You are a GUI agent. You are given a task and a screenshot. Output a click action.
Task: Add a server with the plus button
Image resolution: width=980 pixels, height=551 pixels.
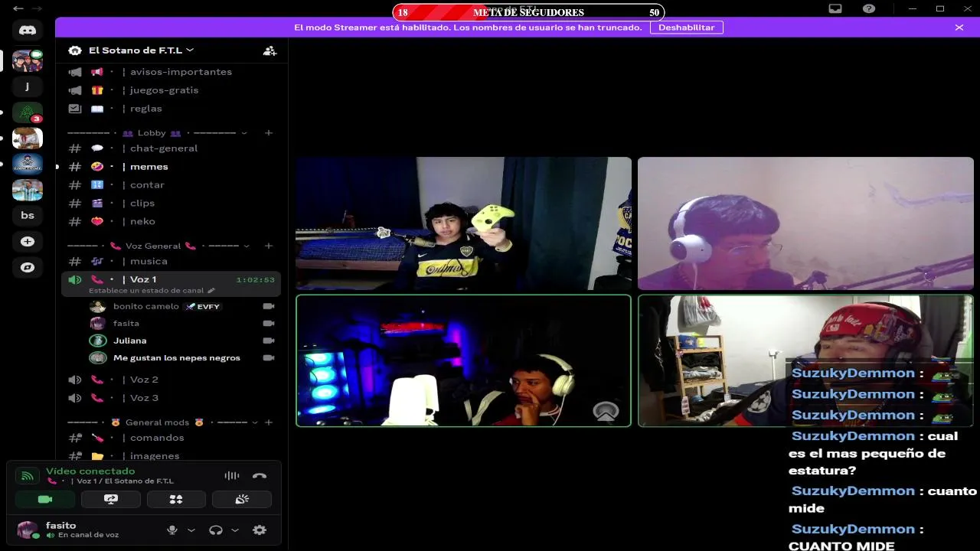pyautogui.click(x=28, y=241)
